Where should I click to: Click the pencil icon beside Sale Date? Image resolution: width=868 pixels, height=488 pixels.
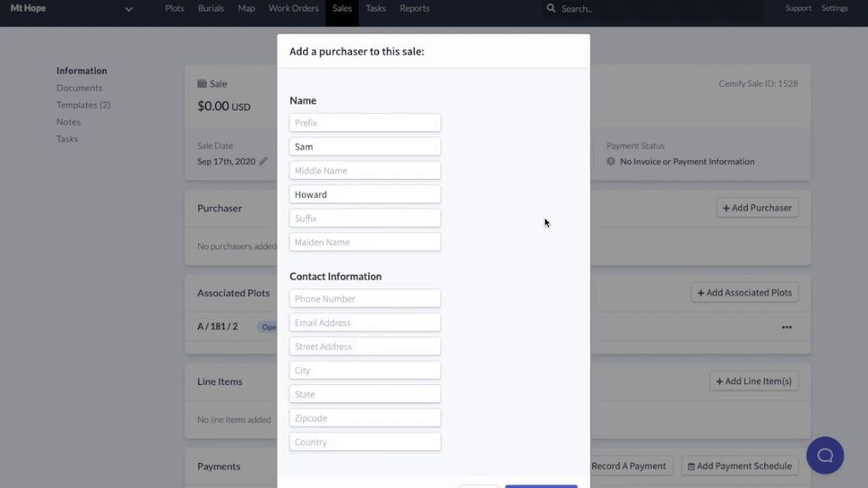pos(263,162)
